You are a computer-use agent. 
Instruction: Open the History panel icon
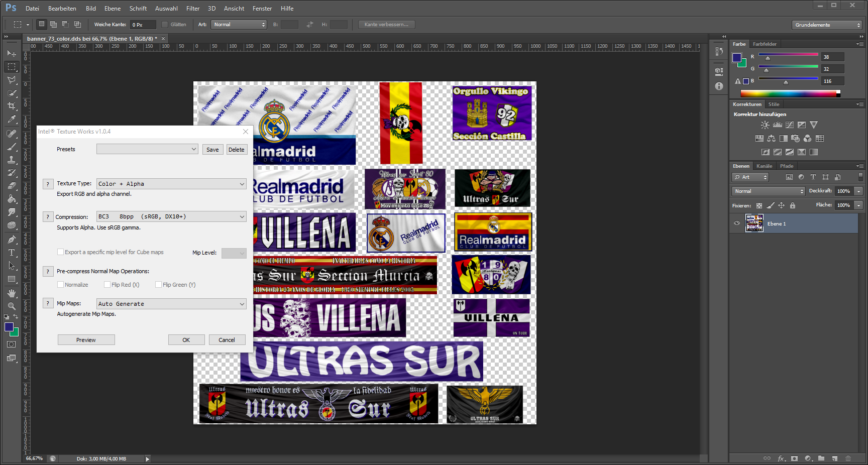coord(719,51)
